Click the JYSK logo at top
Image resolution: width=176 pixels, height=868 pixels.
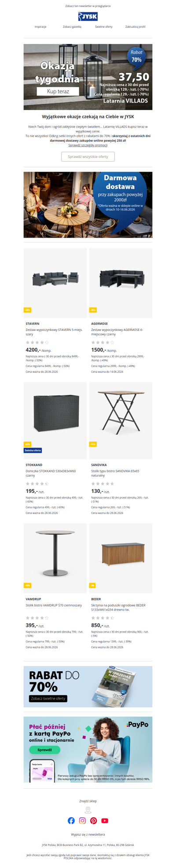pos(88,16)
